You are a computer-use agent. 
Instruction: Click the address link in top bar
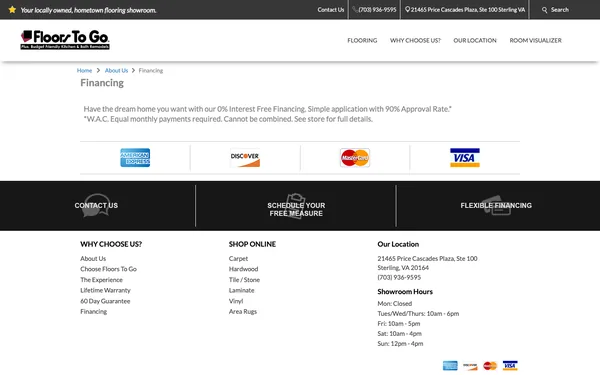[x=468, y=10]
